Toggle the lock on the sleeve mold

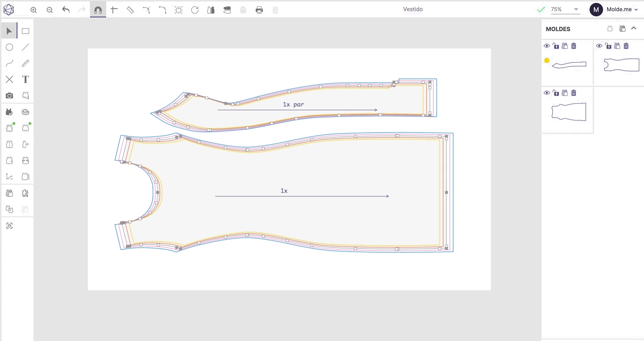point(556,46)
